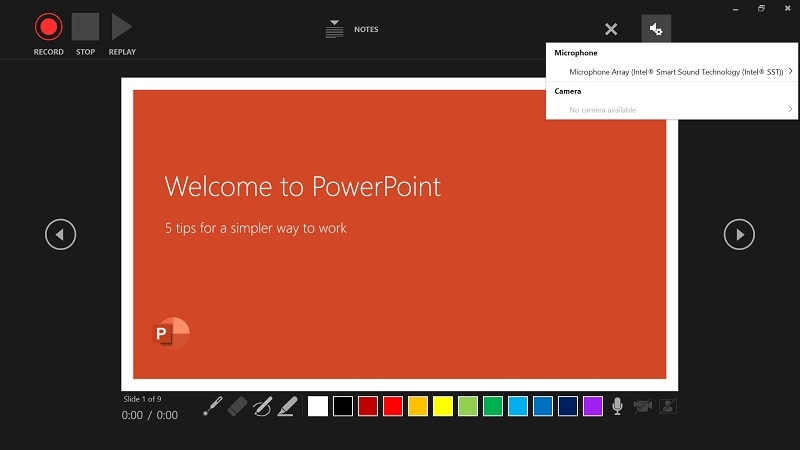Click the NOTES label
The image size is (800, 450).
(366, 30)
